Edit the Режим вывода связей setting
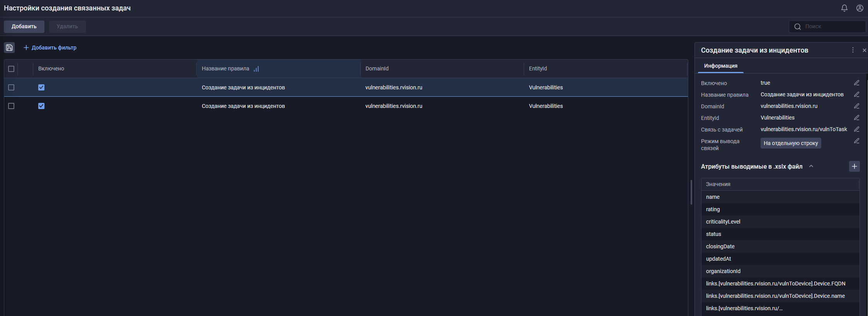 point(857,141)
